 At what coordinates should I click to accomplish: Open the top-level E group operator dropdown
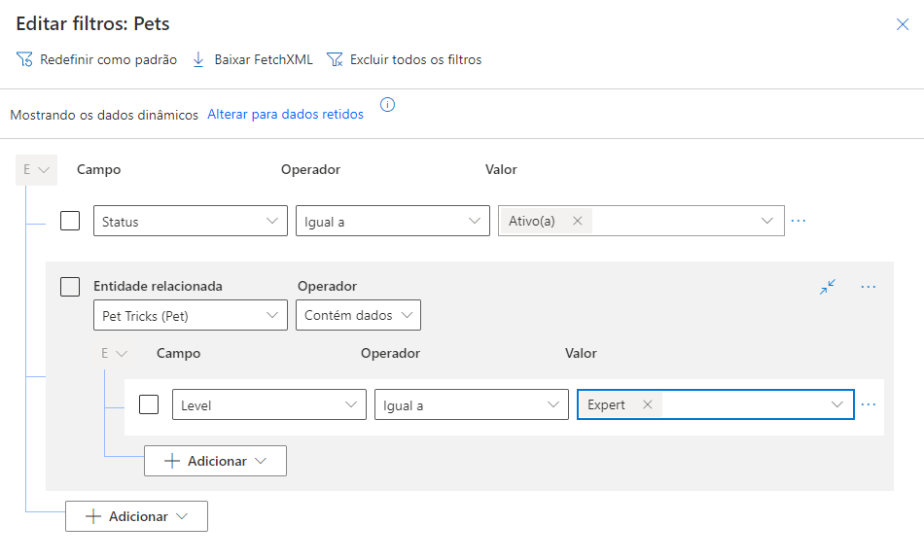coord(37,170)
